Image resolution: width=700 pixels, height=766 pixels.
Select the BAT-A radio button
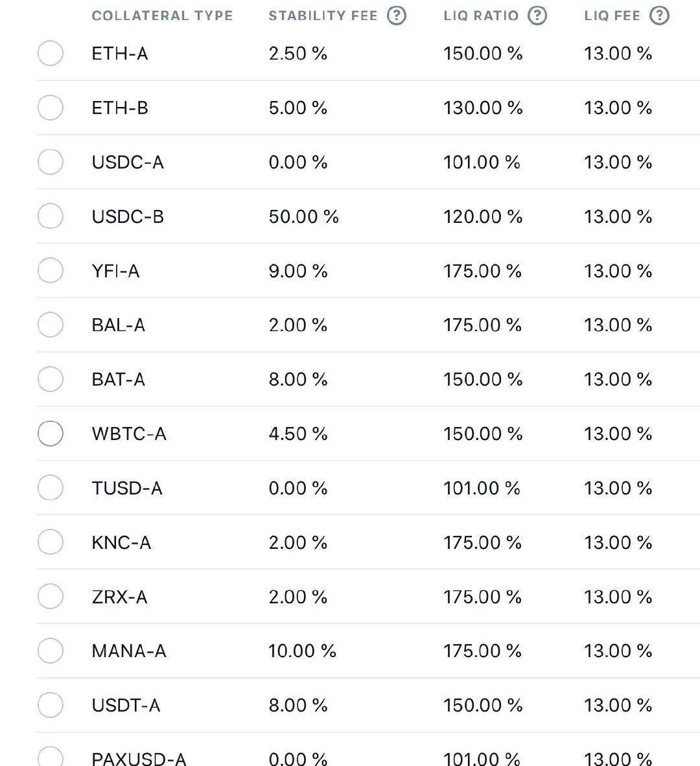click(51, 379)
